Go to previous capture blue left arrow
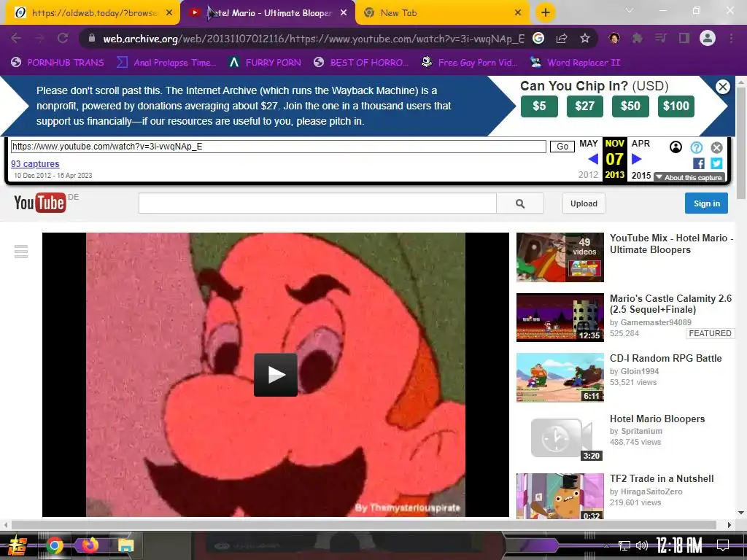Screen dimensions: 747x560 593,159
